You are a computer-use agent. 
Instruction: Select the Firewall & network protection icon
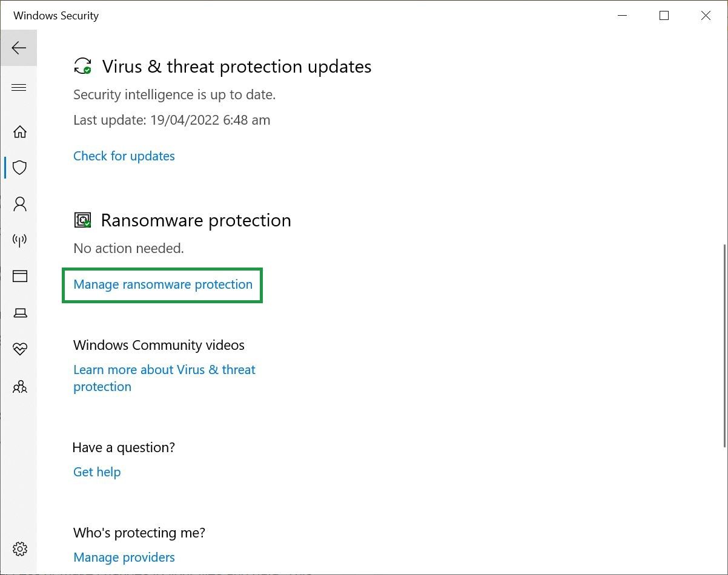pyautogui.click(x=19, y=240)
